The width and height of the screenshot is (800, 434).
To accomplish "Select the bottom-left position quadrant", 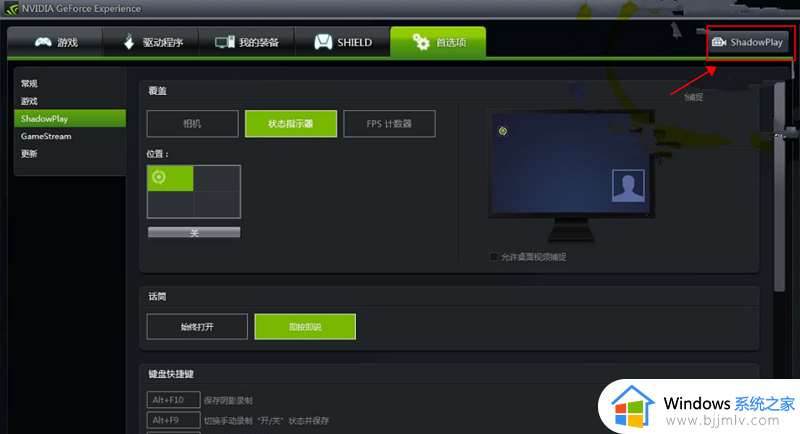I will pos(170,205).
